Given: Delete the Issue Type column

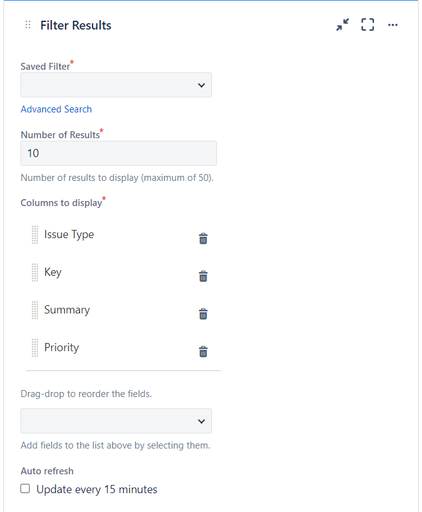Looking at the screenshot, I should tap(203, 238).
